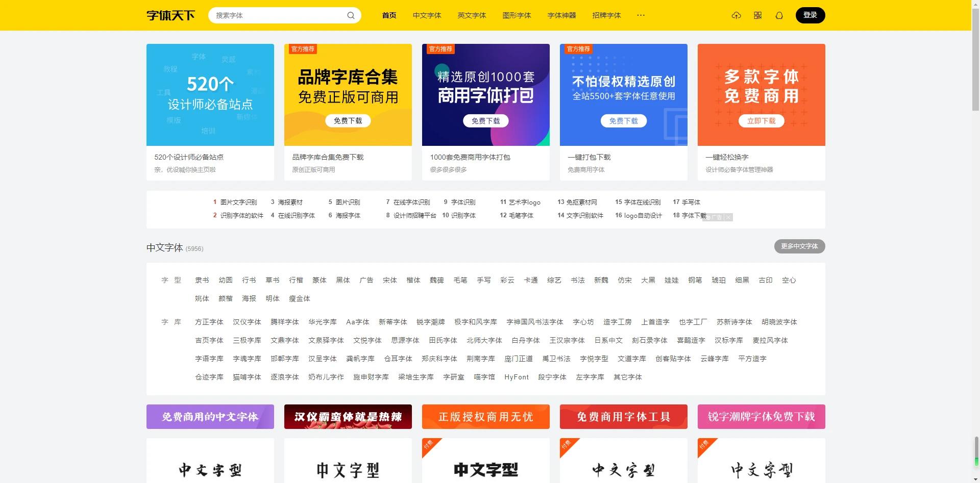This screenshot has width=980, height=483.
Task: Click the 更多中文字体 button
Action: pyautogui.click(x=799, y=246)
